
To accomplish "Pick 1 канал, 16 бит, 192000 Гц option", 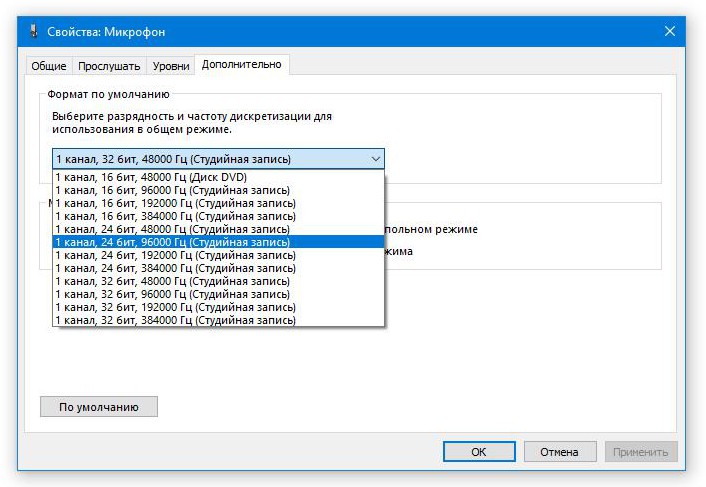I will (175, 203).
